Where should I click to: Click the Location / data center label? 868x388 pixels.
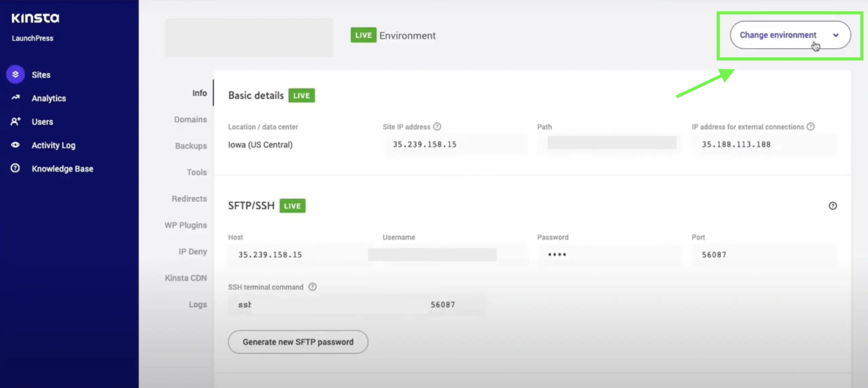263,127
